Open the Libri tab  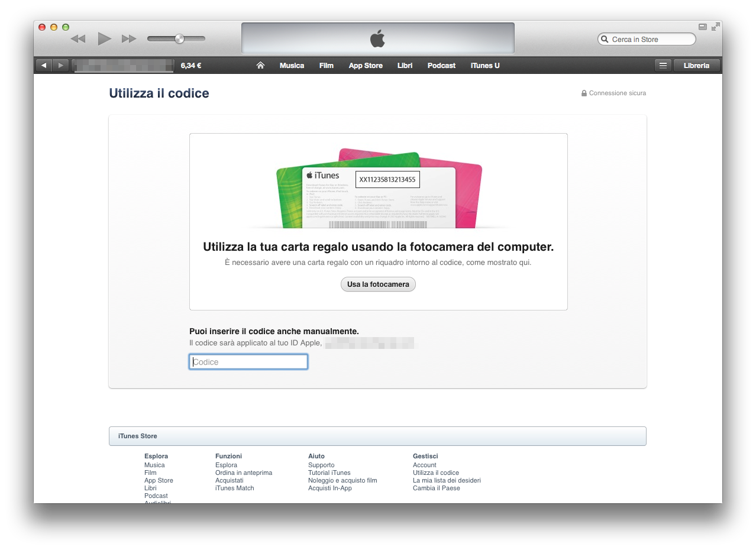[x=405, y=66]
